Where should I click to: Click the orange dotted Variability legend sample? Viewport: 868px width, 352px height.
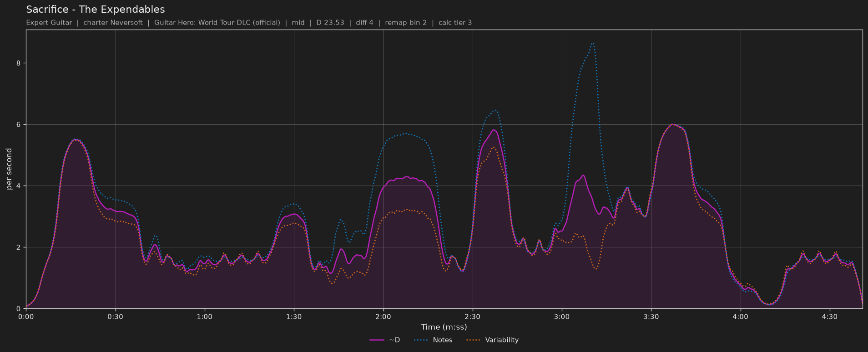[474, 340]
